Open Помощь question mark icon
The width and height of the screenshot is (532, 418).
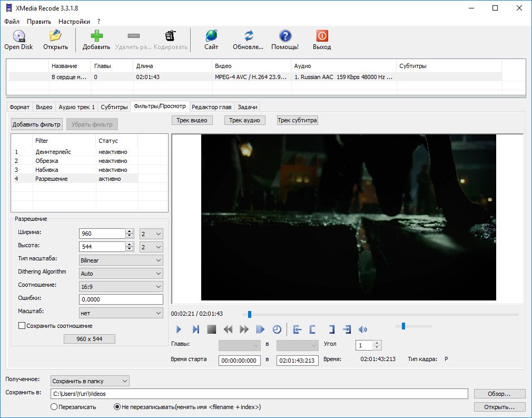click(x=285, y=36)
